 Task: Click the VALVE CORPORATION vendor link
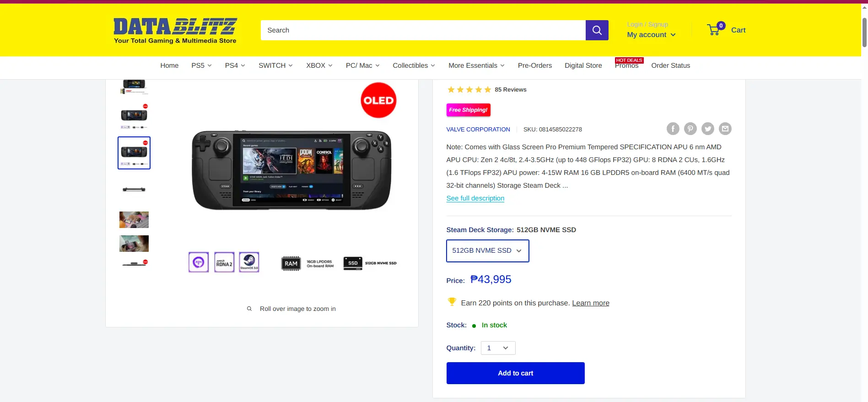coord(478,130)
